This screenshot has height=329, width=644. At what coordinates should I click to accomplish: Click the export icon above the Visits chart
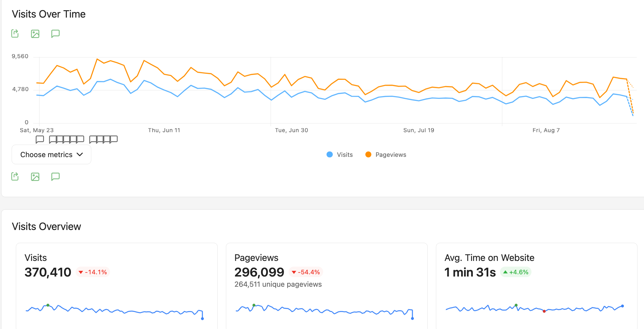pos(15,33)
